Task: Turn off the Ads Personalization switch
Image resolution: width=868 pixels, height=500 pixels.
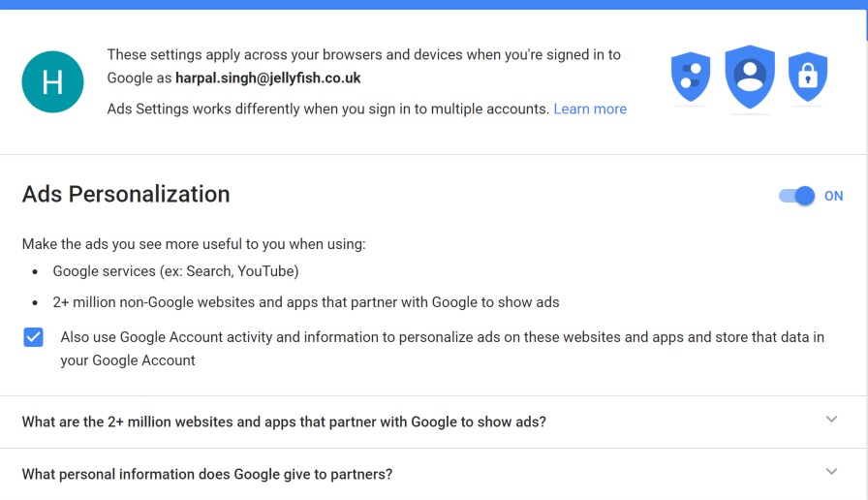Action: (x=797, y=196)
